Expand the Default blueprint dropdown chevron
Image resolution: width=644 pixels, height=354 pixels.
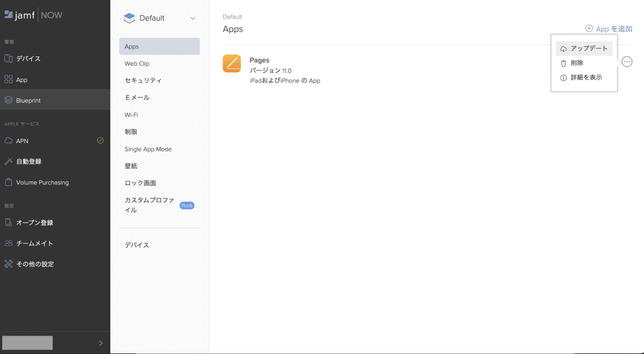pyautogui.click(x=193, y=18)
